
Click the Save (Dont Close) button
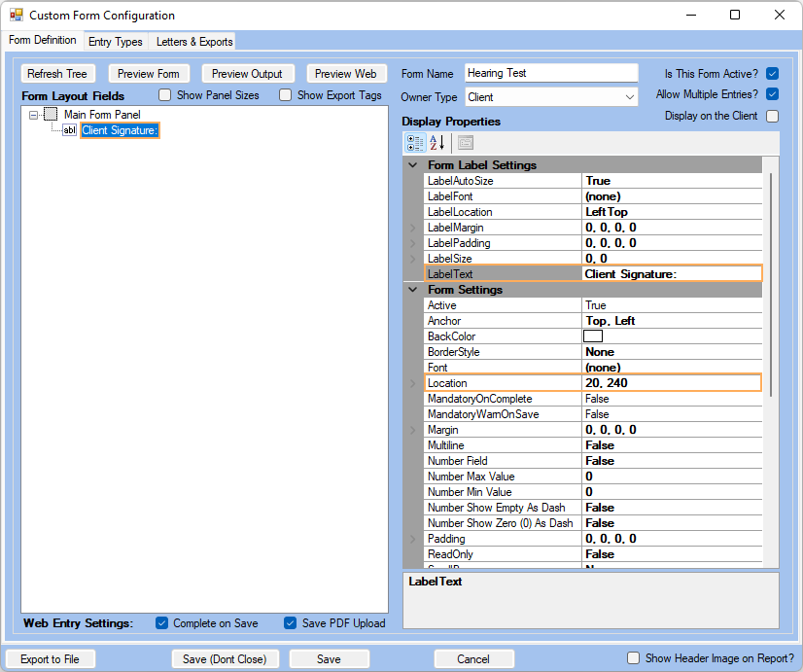point(225,659)
